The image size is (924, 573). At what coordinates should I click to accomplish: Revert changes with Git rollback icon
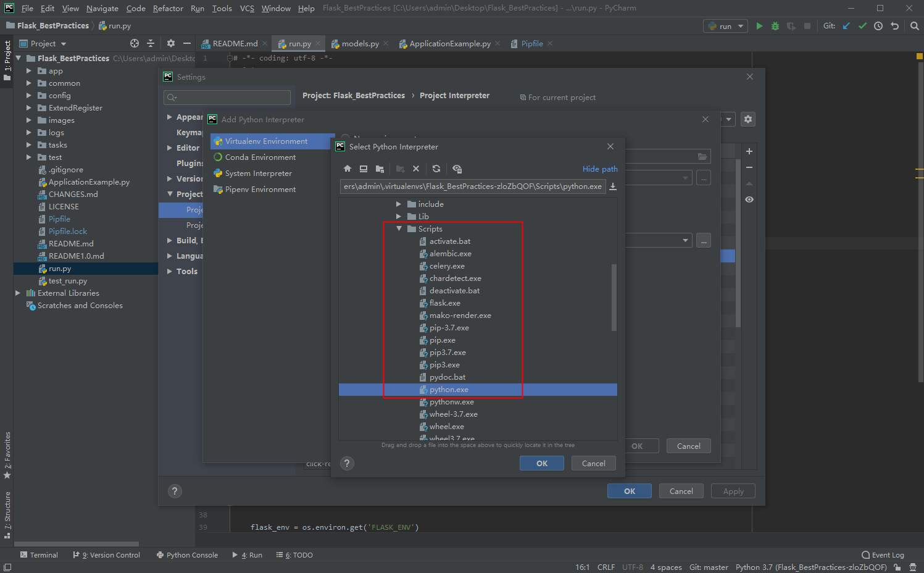coord(894,26)
